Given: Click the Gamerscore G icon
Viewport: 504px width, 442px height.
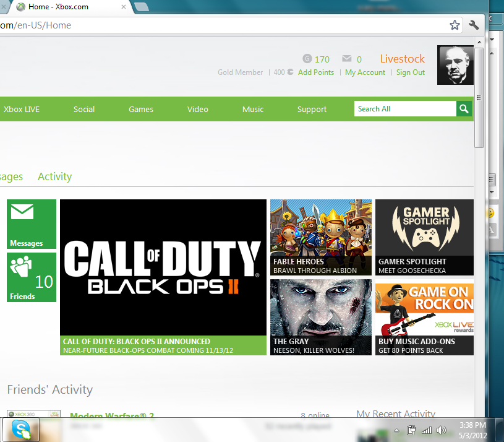Looking at the screenshot, I should pyautogui.click(x=307, y=59).
